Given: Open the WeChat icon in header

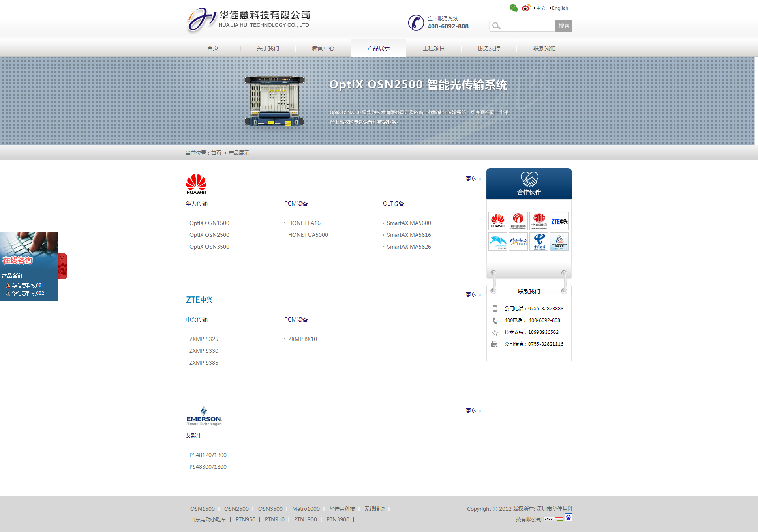Looking at the screenshot, I should click(x=513, y=8).
